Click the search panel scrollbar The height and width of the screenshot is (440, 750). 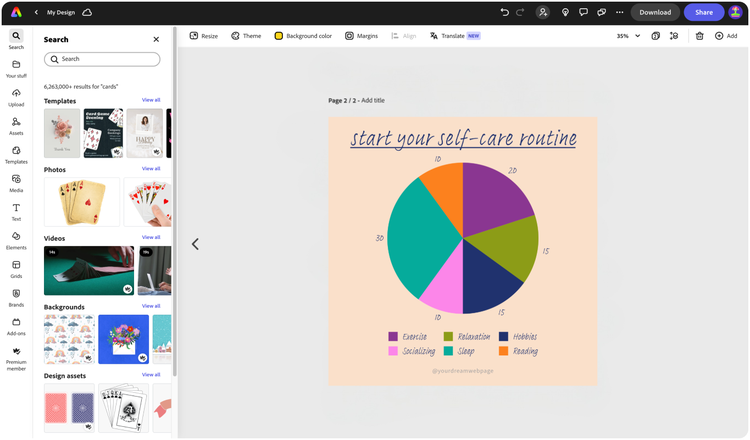(175, 201)
